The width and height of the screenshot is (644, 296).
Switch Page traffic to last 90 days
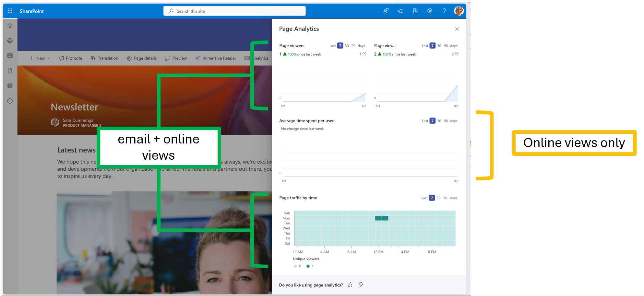[445, 198]
